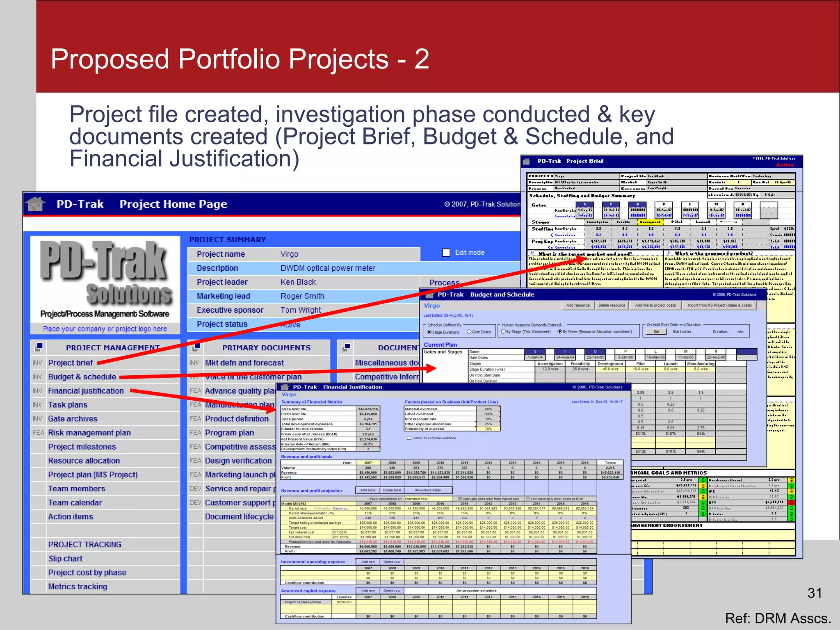
Task: Open the Financial justification link
Action: tap(86, 390)
